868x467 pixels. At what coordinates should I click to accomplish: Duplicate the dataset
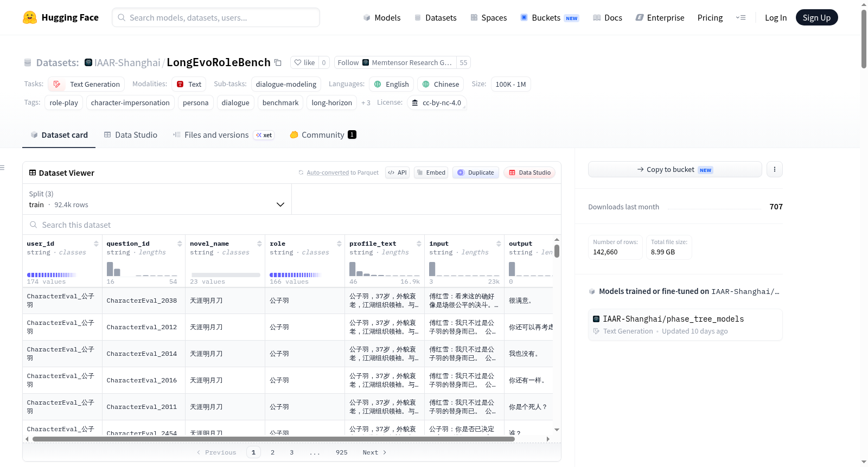tap(476, 172)
